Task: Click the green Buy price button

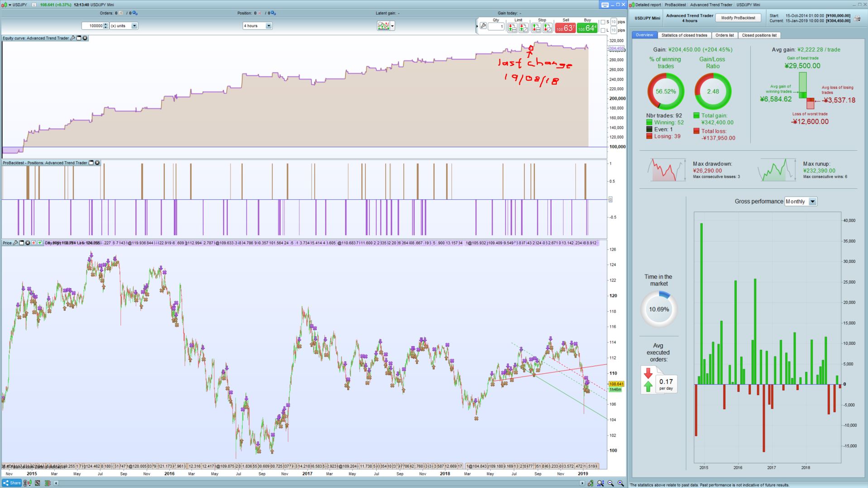Action: (x=587, y=28)
